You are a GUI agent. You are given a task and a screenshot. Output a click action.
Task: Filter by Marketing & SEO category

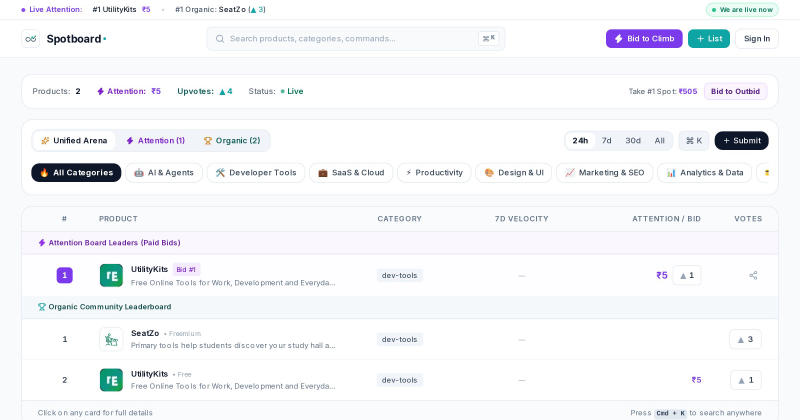coord(605,172)
